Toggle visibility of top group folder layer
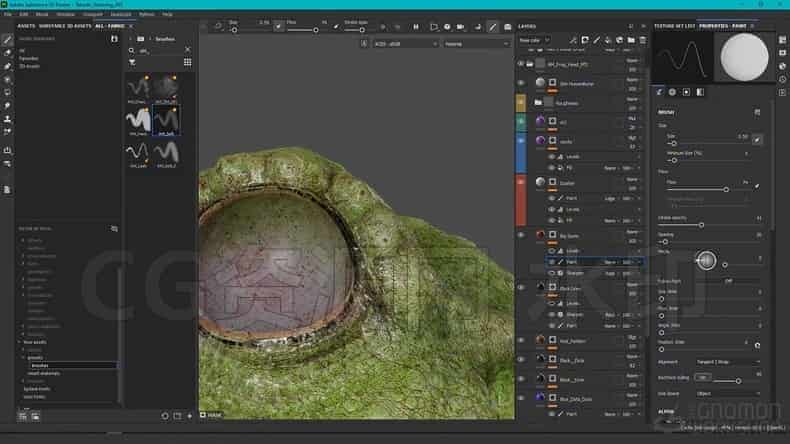Image resolution: width=790 pixels, height=444 pixels. [521, 64]
